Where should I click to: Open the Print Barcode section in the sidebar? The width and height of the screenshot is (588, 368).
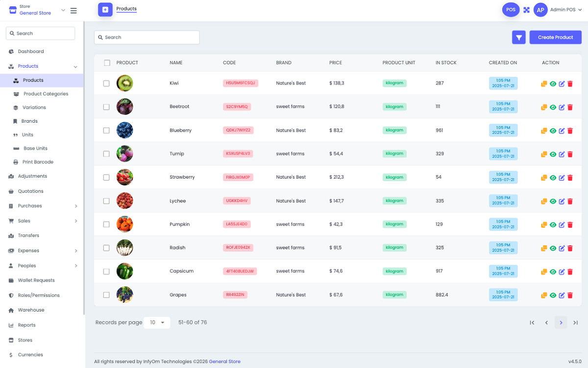point(38,161)
